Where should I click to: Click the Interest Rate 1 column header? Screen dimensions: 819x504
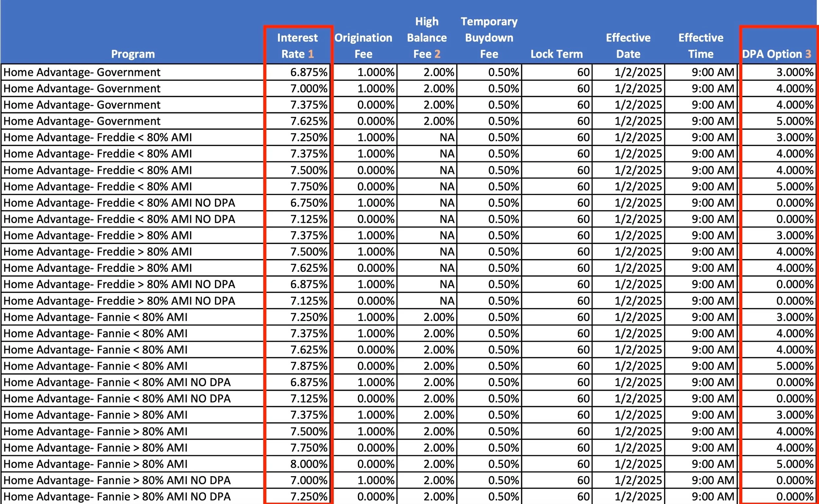(x=297, y=46)
